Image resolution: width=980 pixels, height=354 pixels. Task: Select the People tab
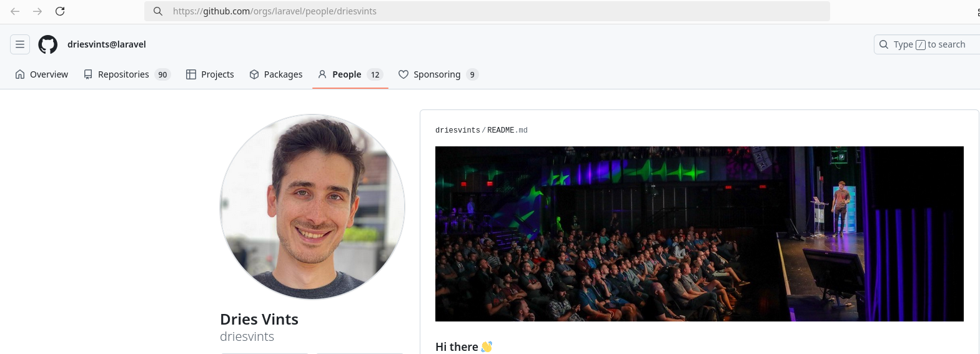(x=350, y=74)
